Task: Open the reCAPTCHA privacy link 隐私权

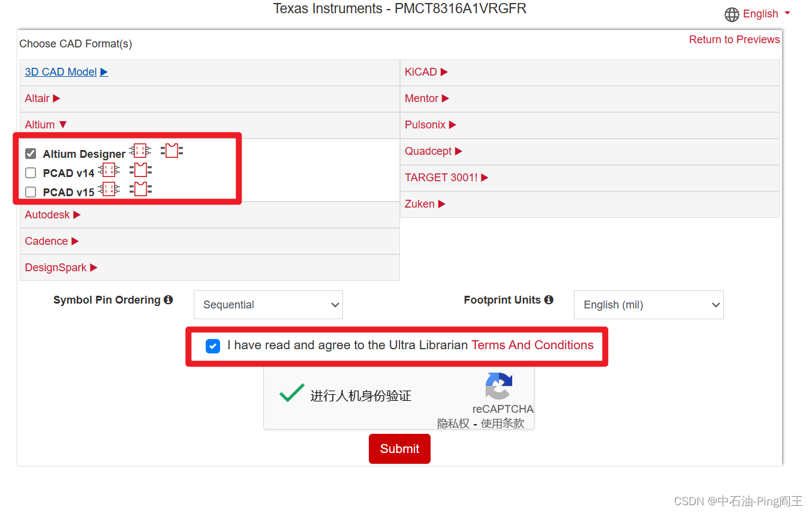Action: [x=453, y=424]
